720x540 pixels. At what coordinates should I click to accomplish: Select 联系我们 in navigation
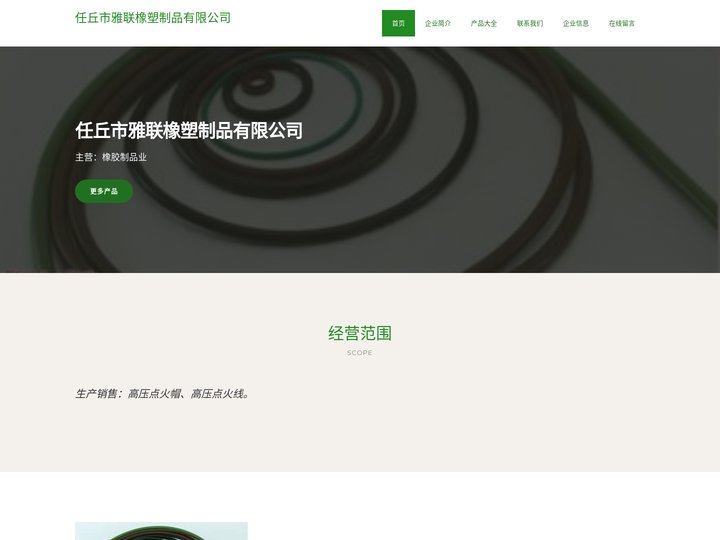tap(529, 23)
